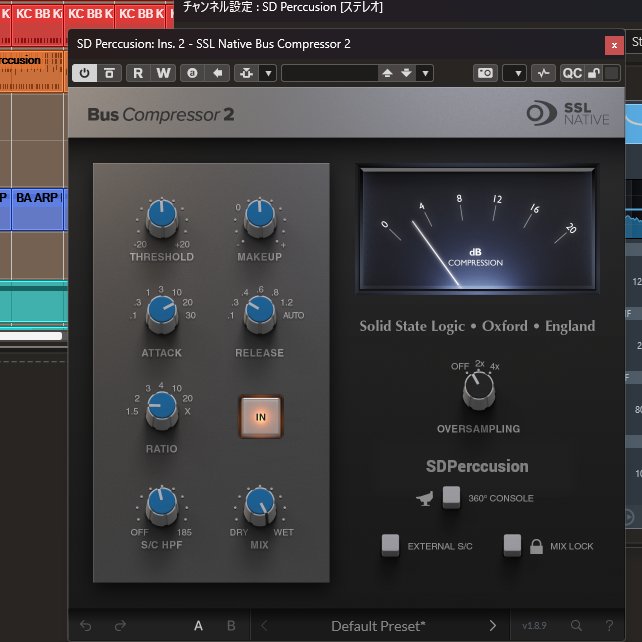Enable Read automation (R) button
This screenshot has height=642, width=642.
138,73
